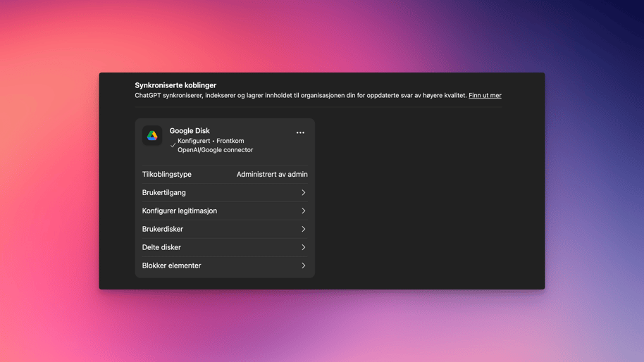Click the 'Synkroniserte koblinger' heading

(175, 85)
